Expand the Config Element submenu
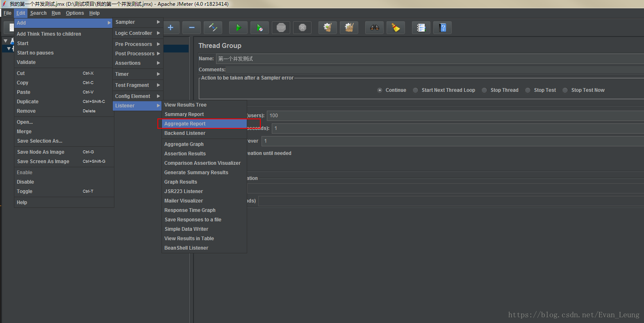 [138, 96]
